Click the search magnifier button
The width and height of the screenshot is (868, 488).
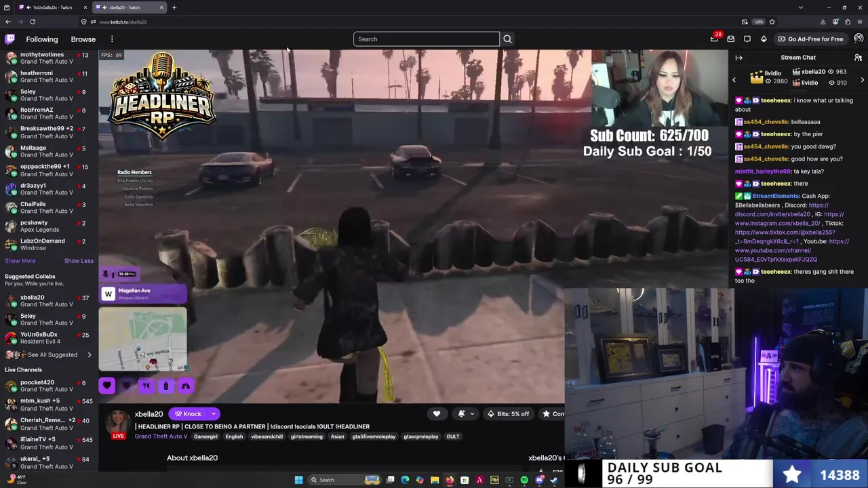[507, 39]
